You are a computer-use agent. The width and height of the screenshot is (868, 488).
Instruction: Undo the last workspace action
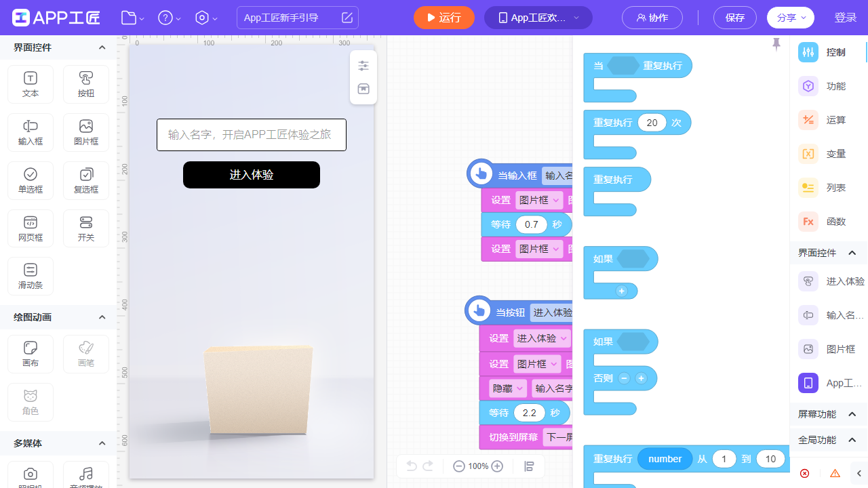(x=411, y=466)
